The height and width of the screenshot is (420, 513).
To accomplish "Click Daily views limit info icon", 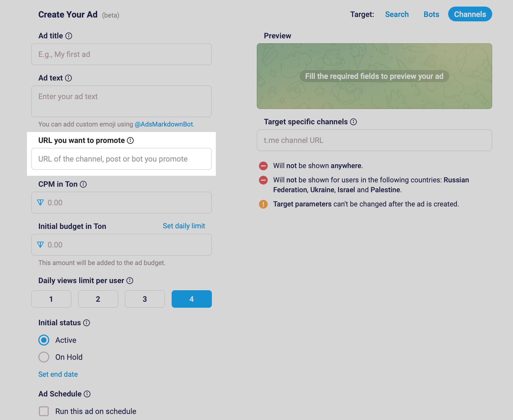I will [130, 281].
